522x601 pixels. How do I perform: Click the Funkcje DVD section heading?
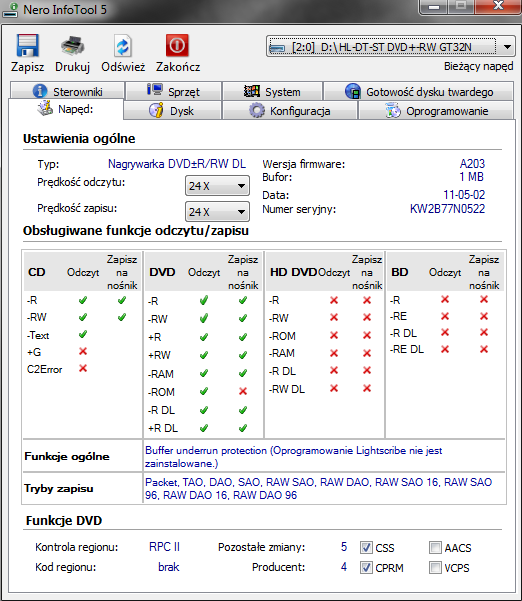[x=64, y=521]
